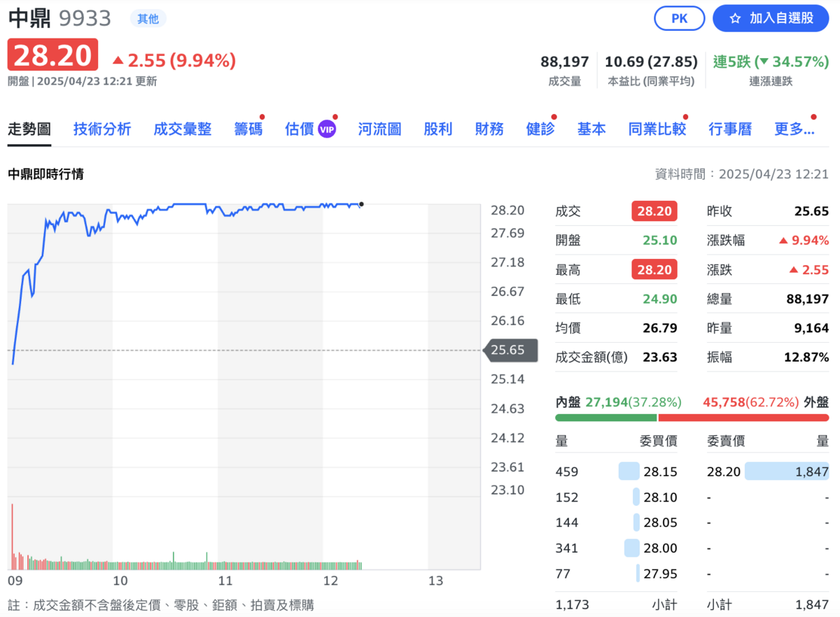This screenshot has height=617, width=840.
Task: Open the 行事曆 tab
Action: (729, 129)
